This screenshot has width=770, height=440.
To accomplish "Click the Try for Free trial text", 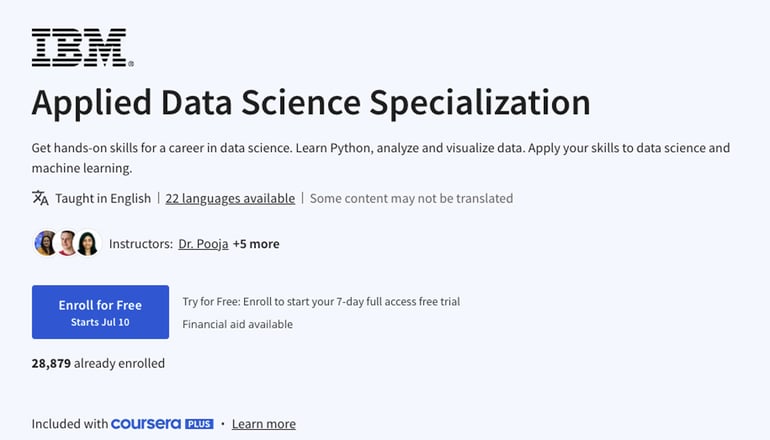I will (320, 301).
